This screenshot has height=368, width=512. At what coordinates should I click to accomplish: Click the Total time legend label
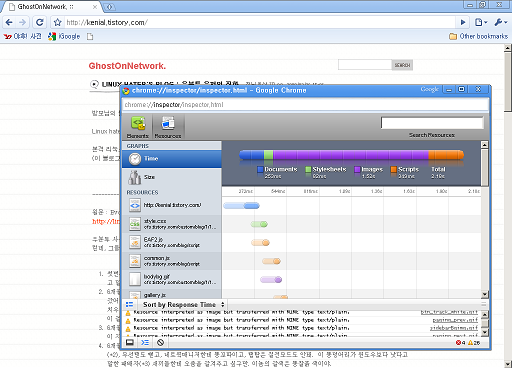click(x=438, y=169)
